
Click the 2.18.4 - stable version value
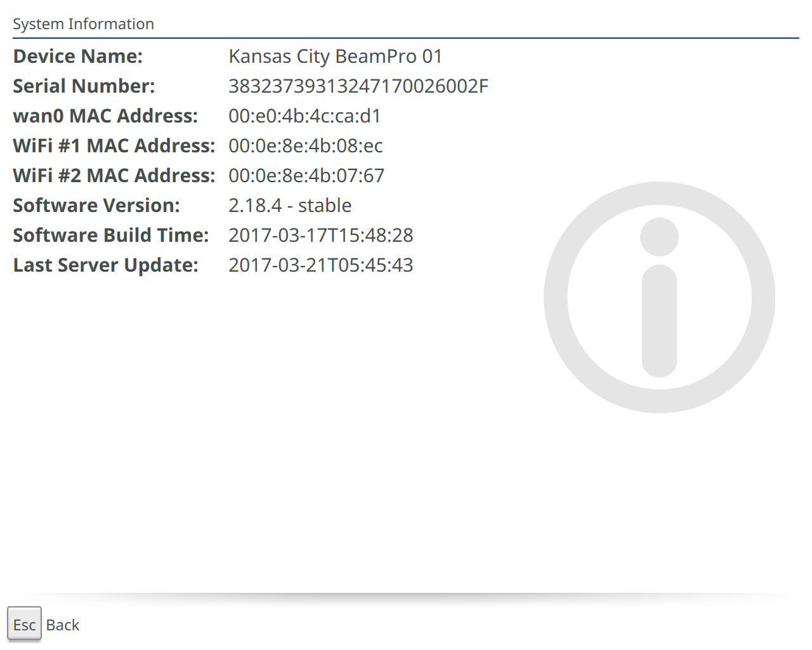tap(290, 206)
